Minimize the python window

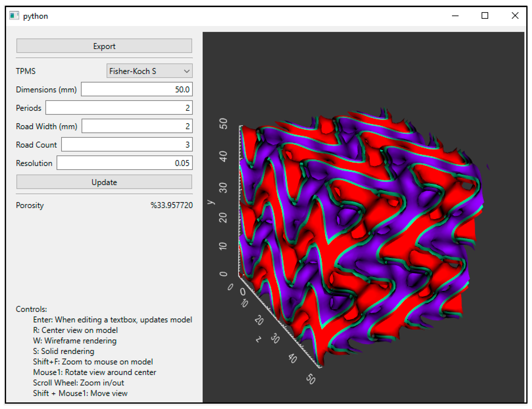[455, 16]
